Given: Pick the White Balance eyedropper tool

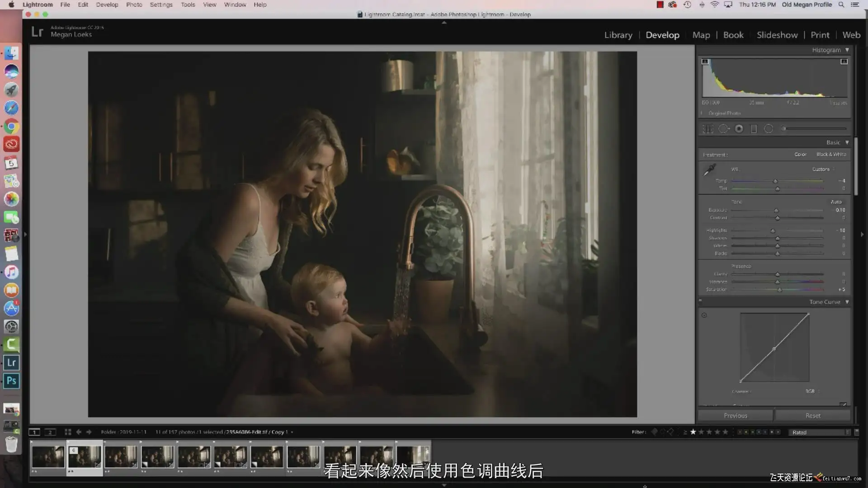Looking at the screenshot, I should coord(709,170).
